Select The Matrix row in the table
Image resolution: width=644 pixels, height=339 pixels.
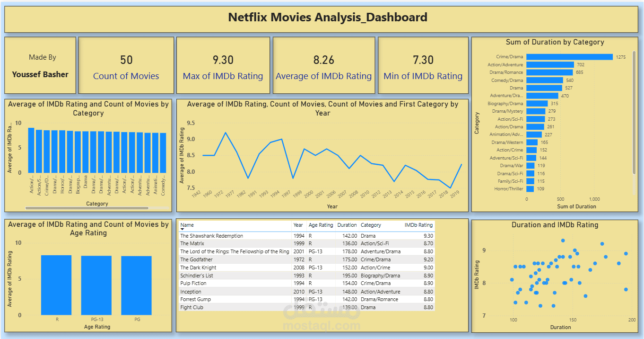306,243
